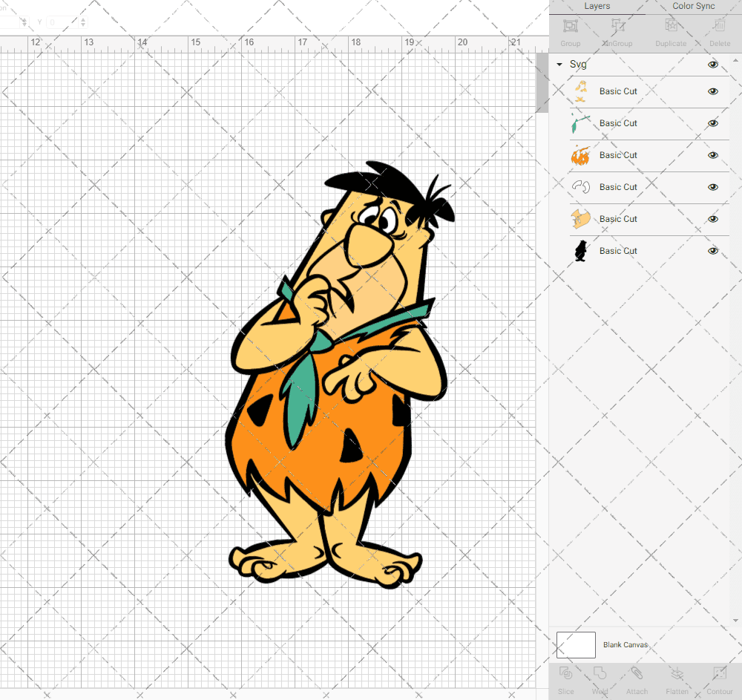
Task: Click the UnGroup icon
Action: 617,25
